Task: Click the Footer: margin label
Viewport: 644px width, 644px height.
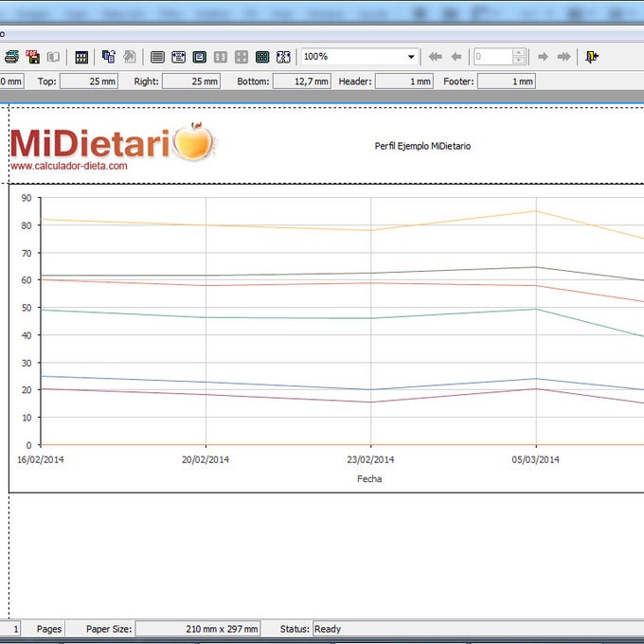Action: tap(458, 81)
